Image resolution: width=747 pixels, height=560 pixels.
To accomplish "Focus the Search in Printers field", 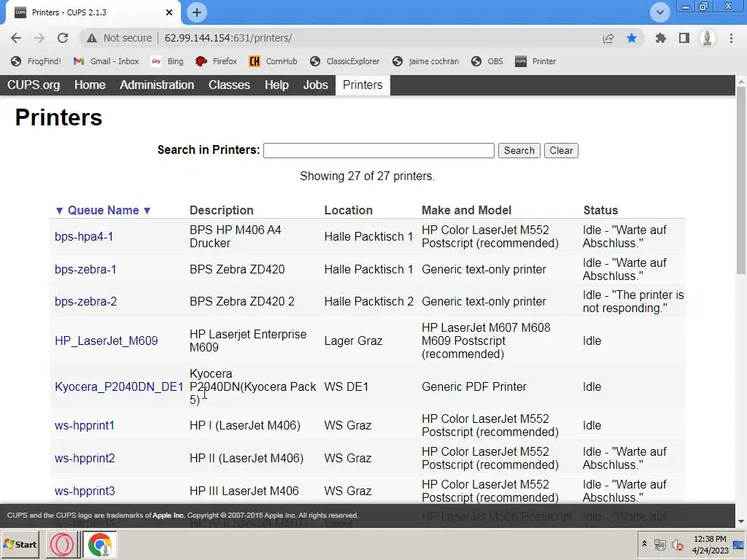I will pyautogui.click(x=379, y=150).
